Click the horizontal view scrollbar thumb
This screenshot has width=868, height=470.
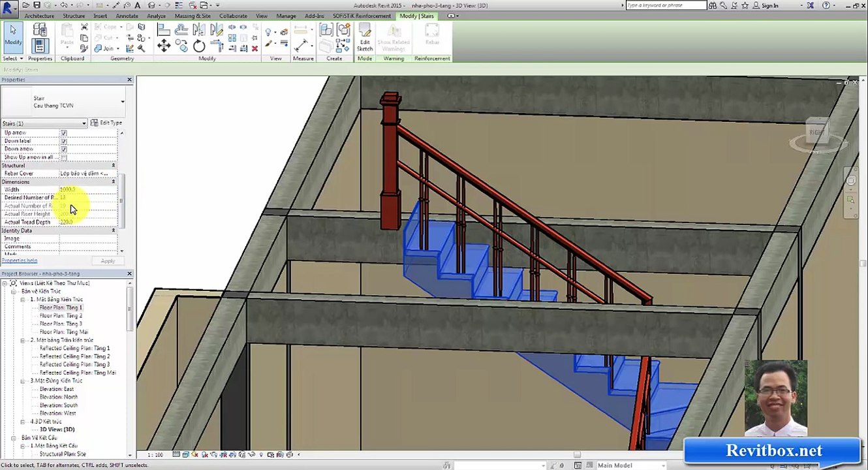577,455
